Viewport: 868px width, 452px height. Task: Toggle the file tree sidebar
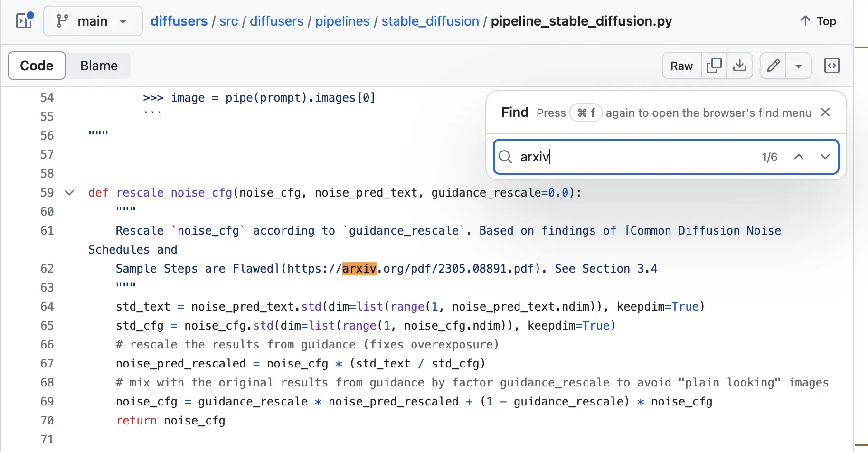point(24,21)
